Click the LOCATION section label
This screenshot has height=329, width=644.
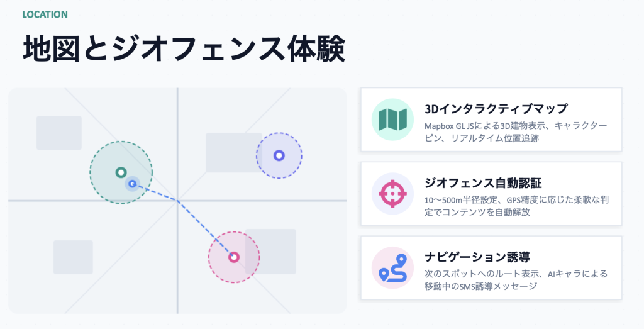45,14
